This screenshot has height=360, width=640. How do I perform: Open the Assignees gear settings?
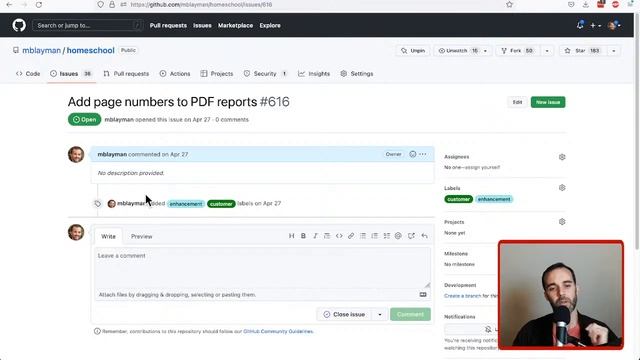pyautogui.click(x=562, y=157)
